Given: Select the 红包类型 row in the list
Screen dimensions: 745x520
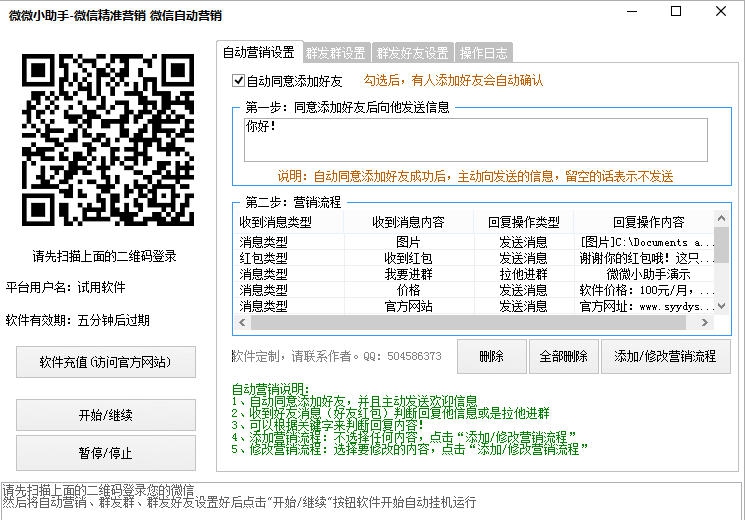Looking at the screenshot, I should pyautogui.click(x=475, y=258).
